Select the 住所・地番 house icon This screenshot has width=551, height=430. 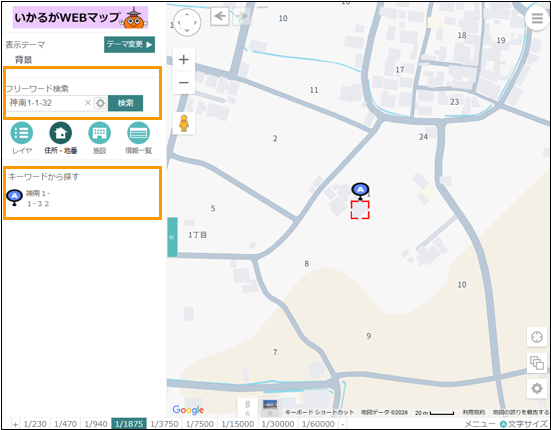coord(61,133)
